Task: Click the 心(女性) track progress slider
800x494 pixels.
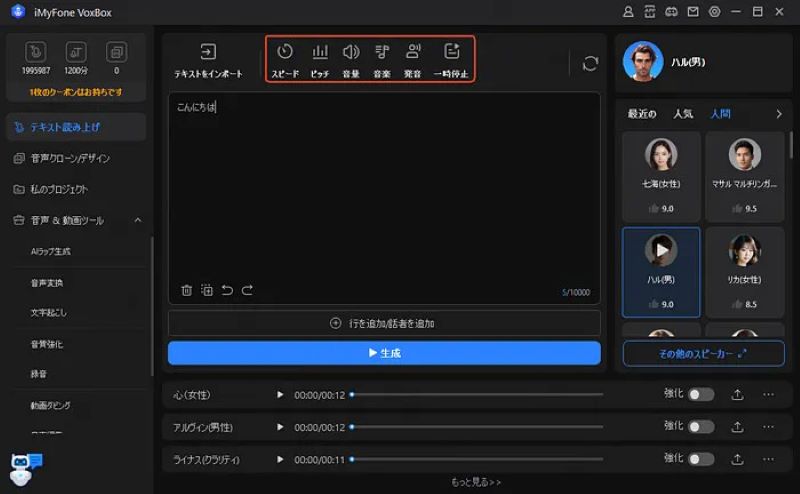Action: [x=476, y=394]
